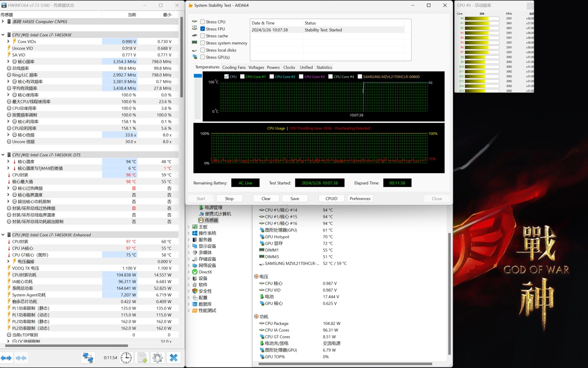Select the 传感器 sensor gauge icon in AIDA64 tree
The height and width of the screenshot is (368, 588).
(201, 220)
